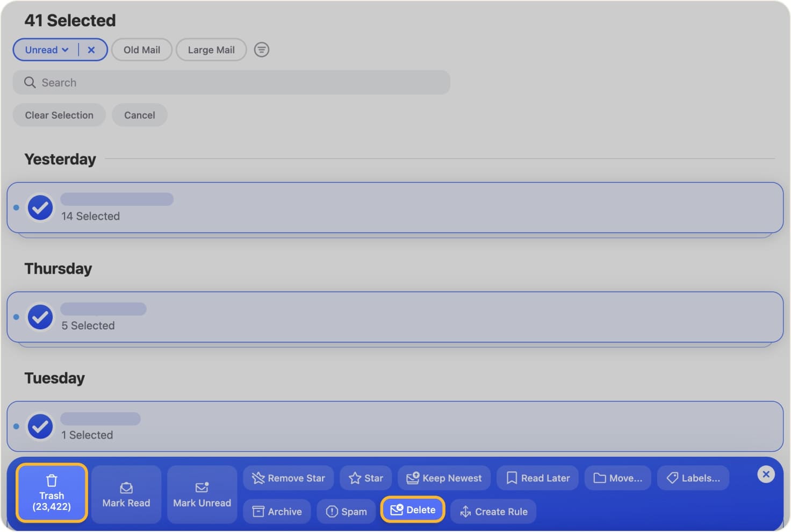Viewport: 791px width, 532px height.
Task: Select the Trash icon showing 23,422 items
Action: pyautogui.click(x=51, y=492)
